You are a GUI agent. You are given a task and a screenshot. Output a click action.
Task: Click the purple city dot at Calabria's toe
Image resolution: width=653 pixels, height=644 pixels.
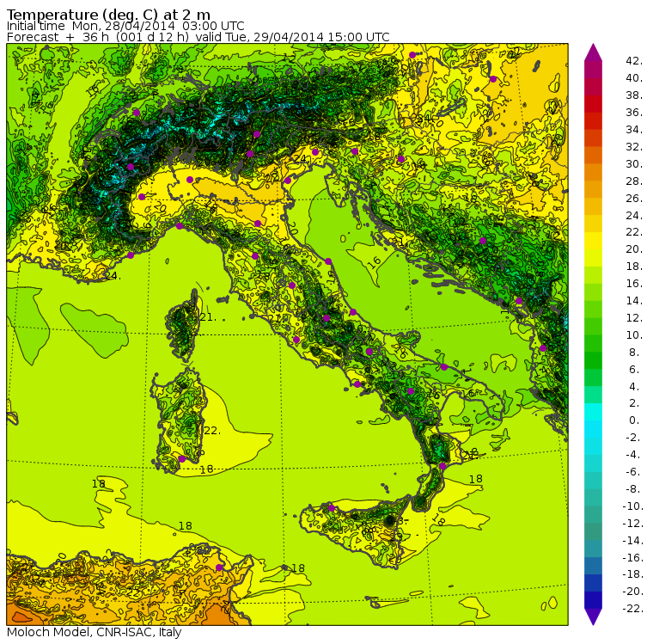[x=442, y=466]
